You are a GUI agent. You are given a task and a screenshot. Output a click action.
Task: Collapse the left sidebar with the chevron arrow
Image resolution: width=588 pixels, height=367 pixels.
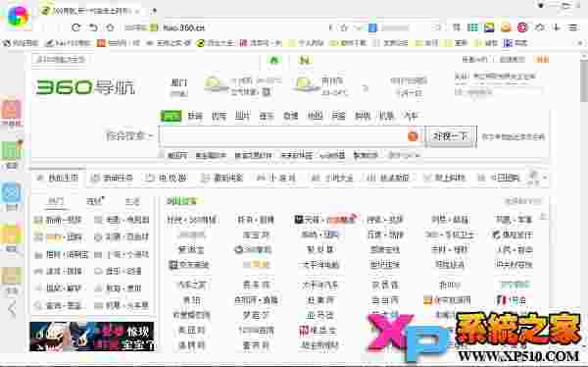tap(12, 309)
